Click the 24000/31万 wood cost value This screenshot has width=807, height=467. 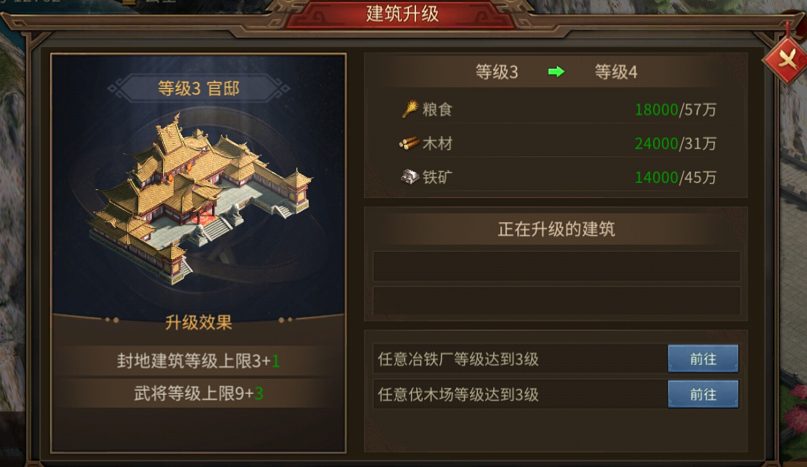pyautogui.click(x=675, y=144)
